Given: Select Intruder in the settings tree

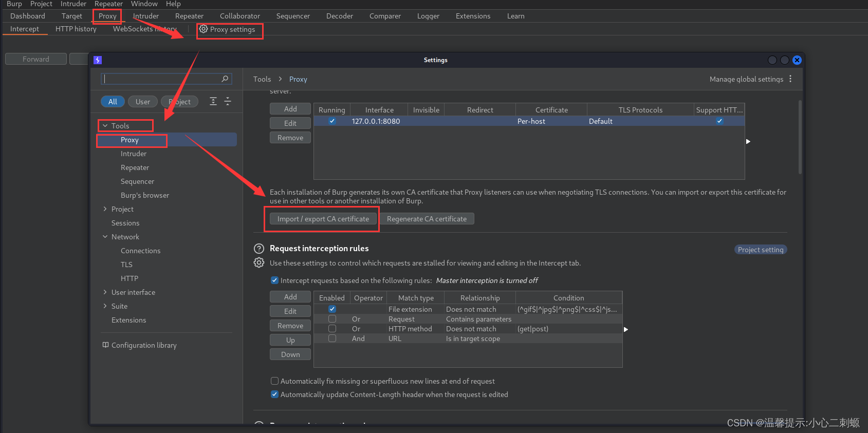Looking at the screenshot, I should tap(134, 154).
